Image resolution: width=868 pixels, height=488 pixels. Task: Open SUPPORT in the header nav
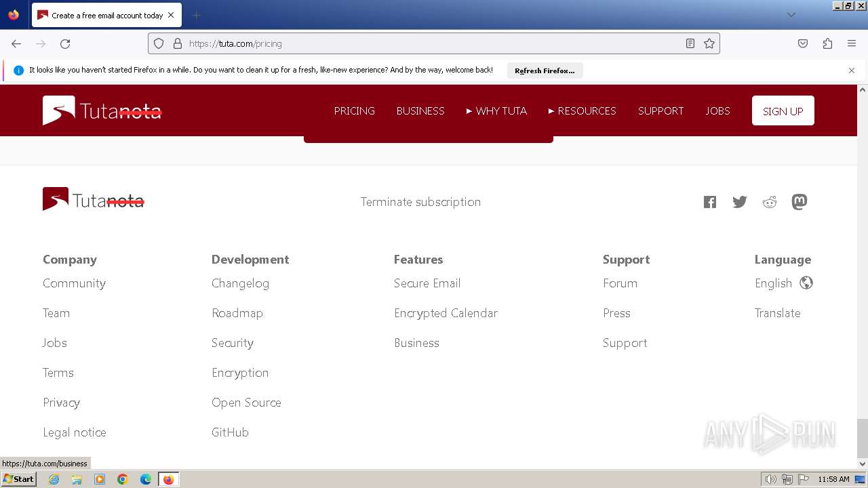(661, 110)
